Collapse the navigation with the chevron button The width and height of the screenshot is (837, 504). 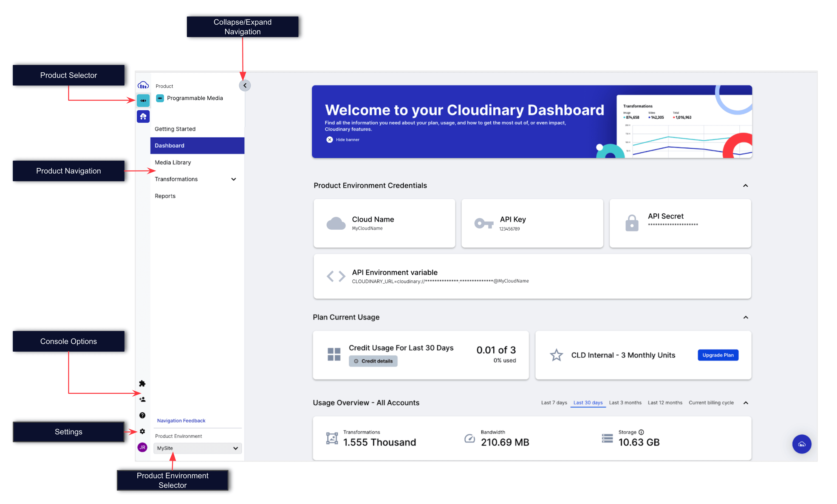245,86
